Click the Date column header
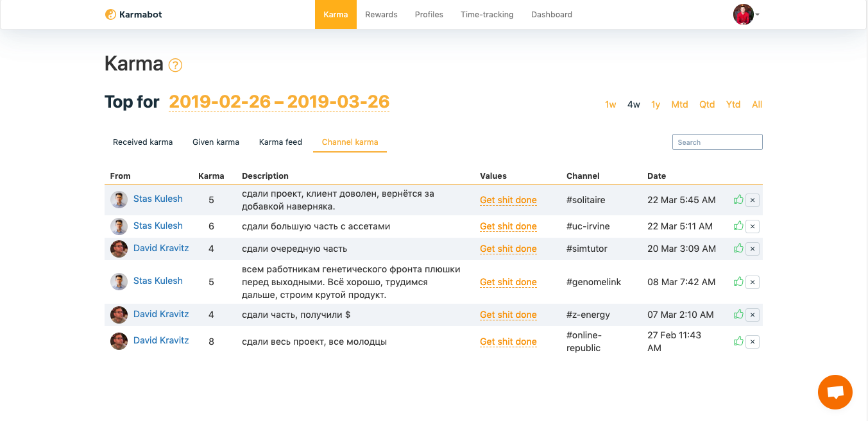 tap(656, 176)
